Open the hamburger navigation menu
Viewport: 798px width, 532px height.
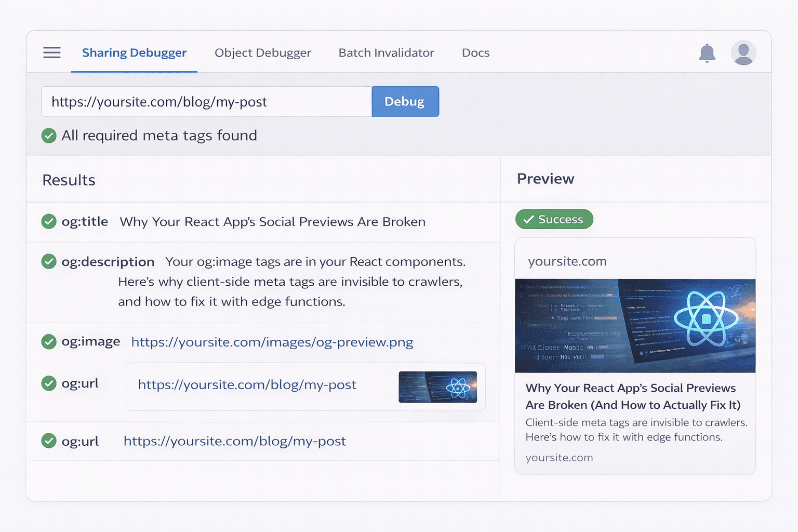(51, 52)
